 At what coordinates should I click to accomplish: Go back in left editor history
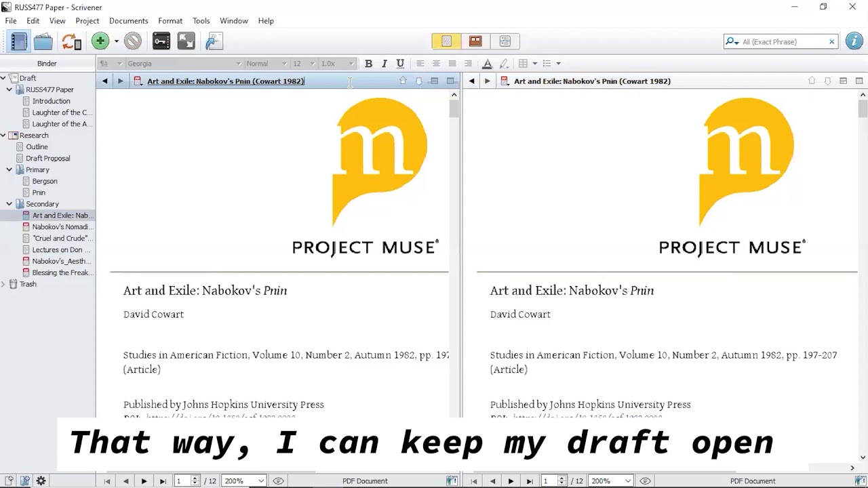(x=105, y=81)
